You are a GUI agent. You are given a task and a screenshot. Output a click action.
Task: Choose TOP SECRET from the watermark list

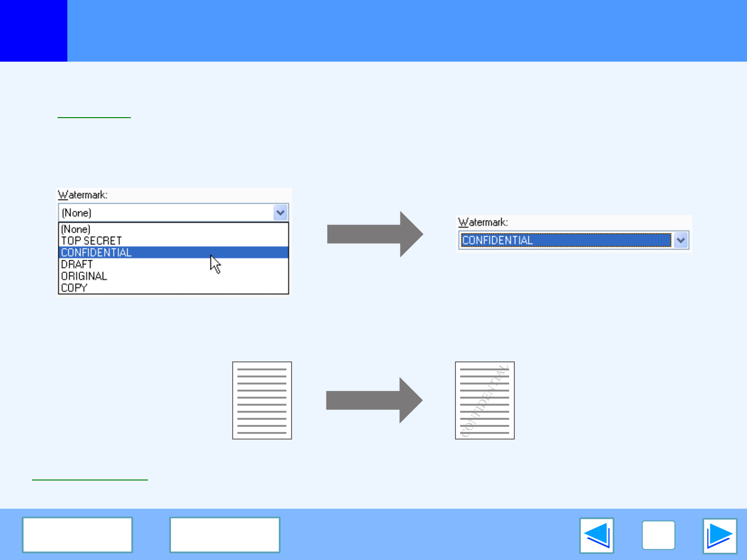tap(91, 240)
